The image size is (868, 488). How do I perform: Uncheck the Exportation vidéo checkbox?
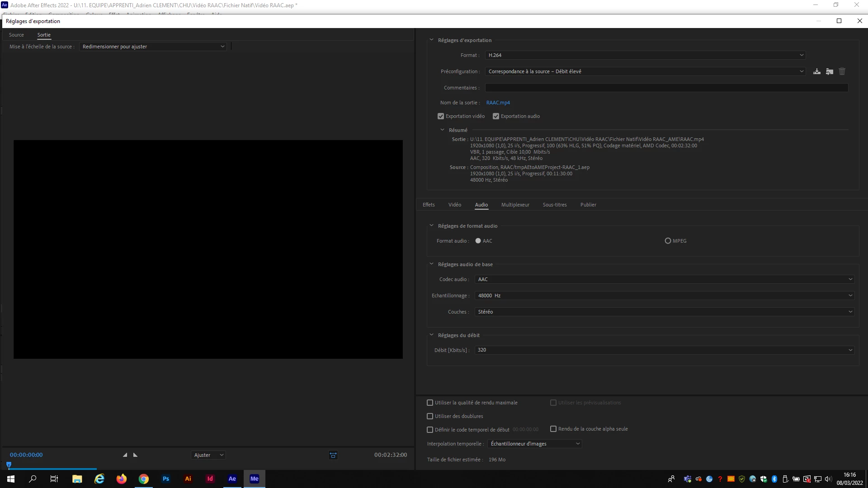(441, 116)
